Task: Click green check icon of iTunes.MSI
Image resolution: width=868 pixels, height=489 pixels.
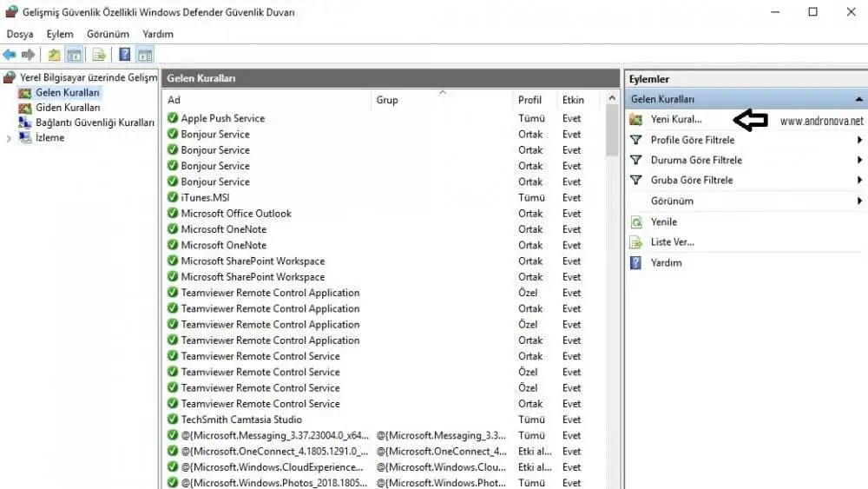Action: tap(173, 197)
